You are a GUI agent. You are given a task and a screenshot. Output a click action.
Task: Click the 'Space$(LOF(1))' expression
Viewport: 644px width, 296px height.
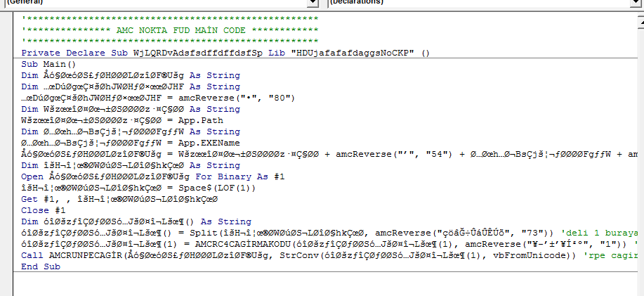217,188
